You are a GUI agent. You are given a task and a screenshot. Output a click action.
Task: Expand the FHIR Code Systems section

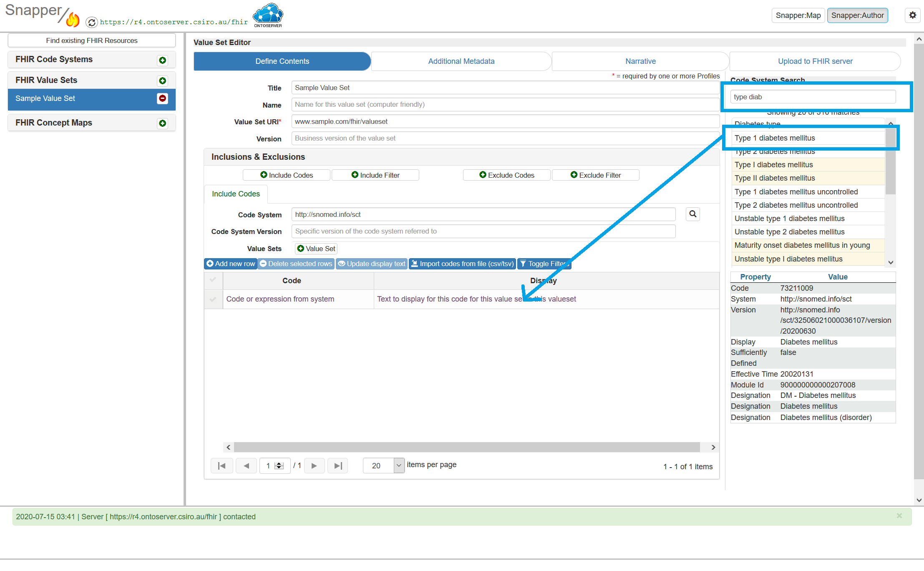coord(92,60)
